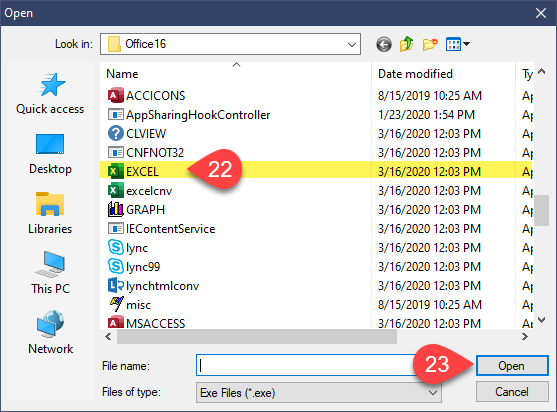Click the CNFNOT32 file icon
The image size is (557, 412).
point(116,153)
